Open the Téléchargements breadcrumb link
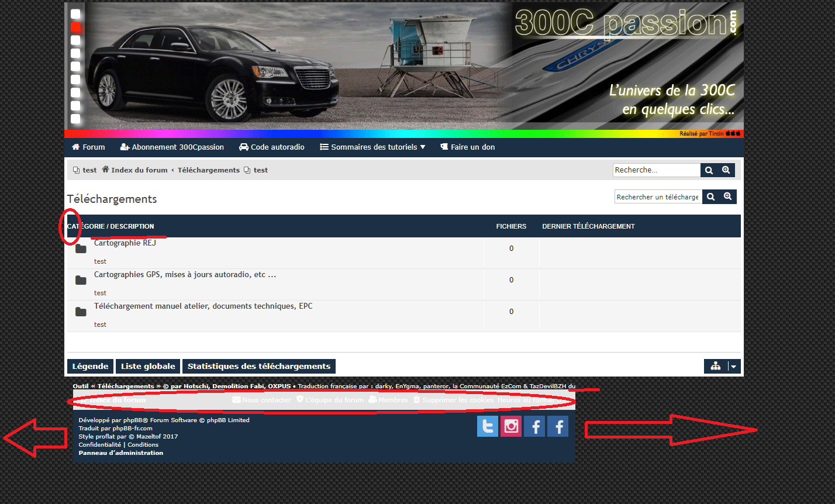 pos(209,170)
